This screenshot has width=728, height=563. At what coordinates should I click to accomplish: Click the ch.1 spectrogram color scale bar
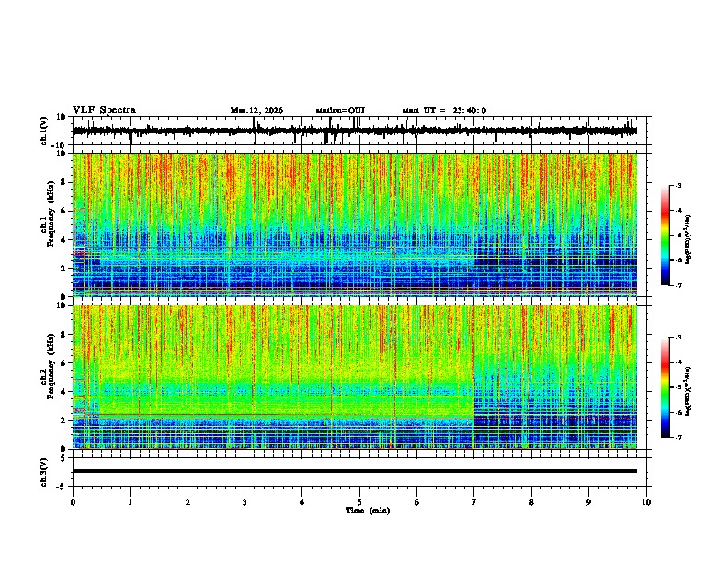click(665, 235)
